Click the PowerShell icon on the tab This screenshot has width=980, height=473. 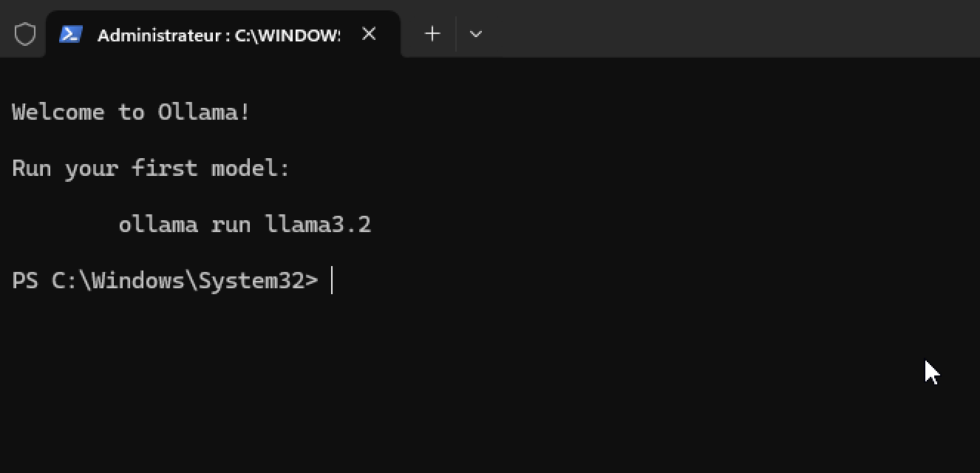tap(70, 34)
